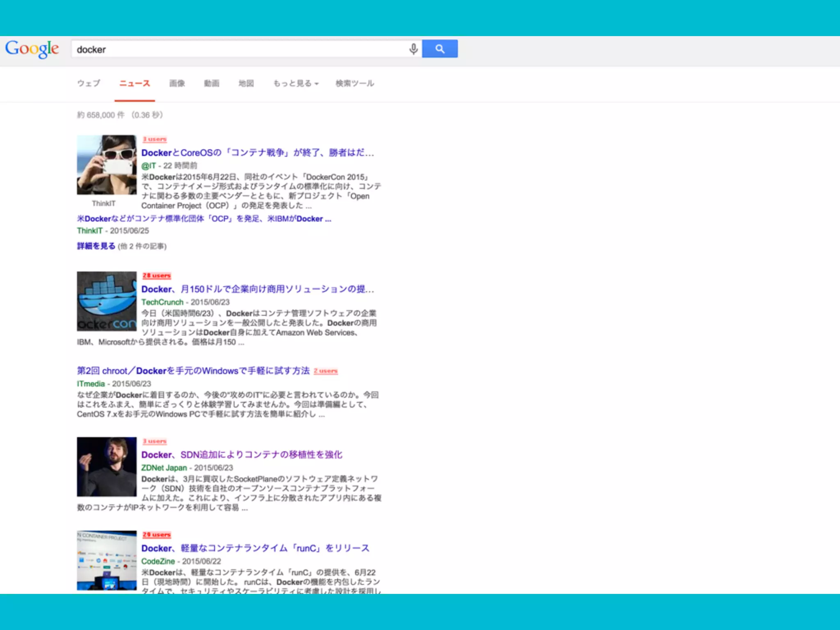Image resolution: width=840 pixels, height=630 pixels.
Task: Click the voice search microphone icon
Action: [x=413, y=49]
